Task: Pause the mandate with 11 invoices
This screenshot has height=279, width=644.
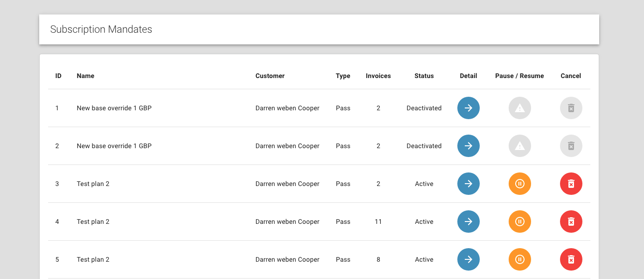Action: pos(519,222)
